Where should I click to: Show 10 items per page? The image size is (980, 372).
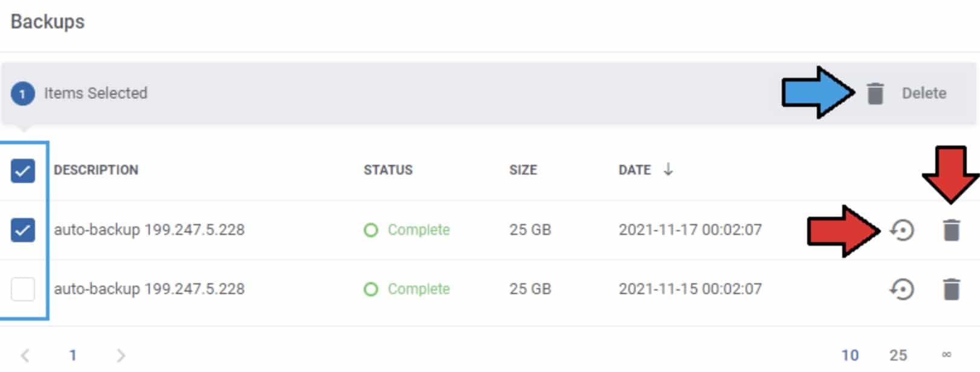point(850,355)
